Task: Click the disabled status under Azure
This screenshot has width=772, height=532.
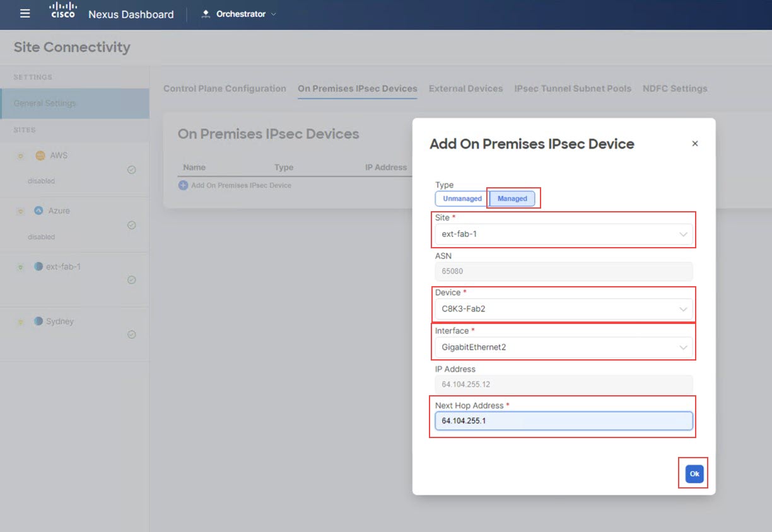Action: [x=41, y=237]
